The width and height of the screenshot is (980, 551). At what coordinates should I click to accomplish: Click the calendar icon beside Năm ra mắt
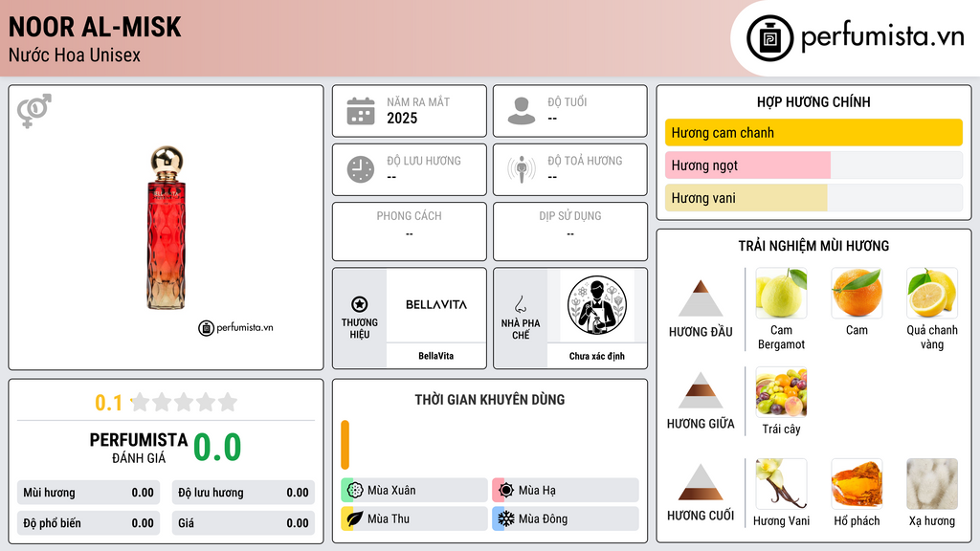tap(361, 111)
